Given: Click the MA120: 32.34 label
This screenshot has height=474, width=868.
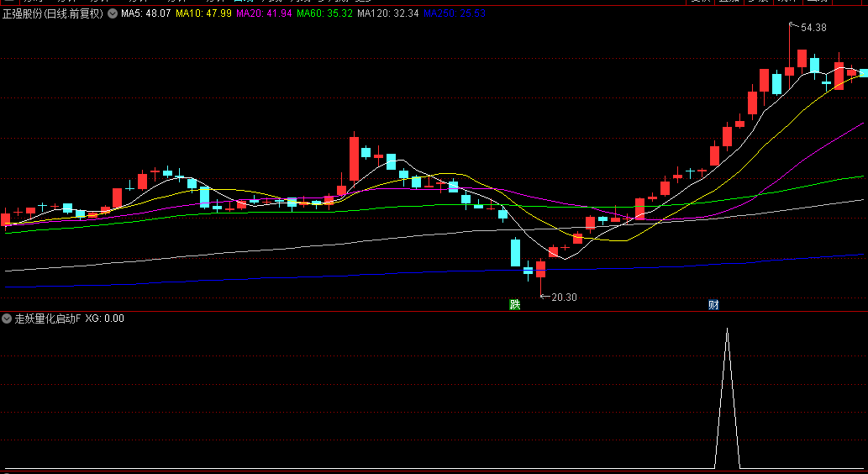Looking at the screenshot, I should (387, 13).
